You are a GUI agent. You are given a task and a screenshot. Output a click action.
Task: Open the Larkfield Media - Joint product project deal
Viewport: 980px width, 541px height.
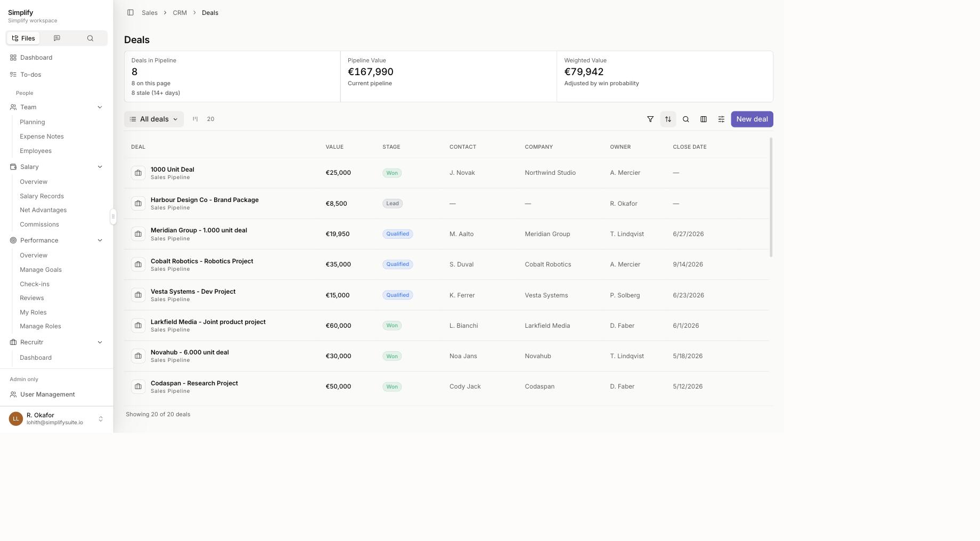[208, 322]
